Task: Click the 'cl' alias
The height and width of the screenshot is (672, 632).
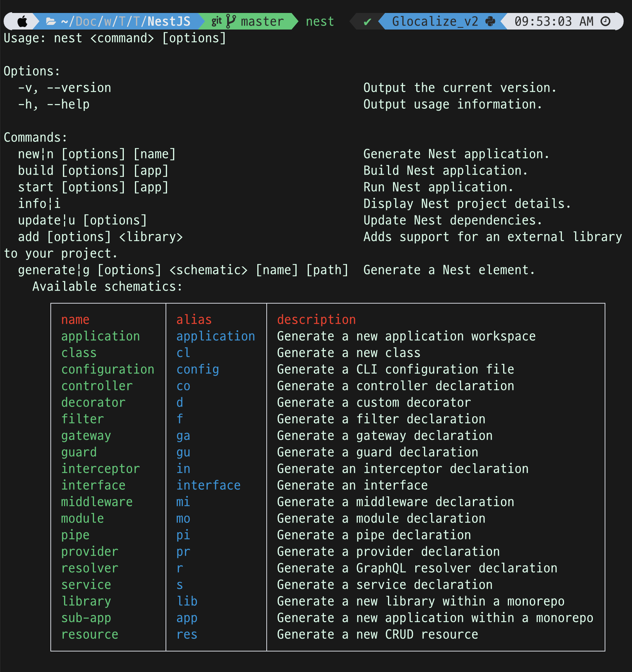Action: (x=183, y=353)
